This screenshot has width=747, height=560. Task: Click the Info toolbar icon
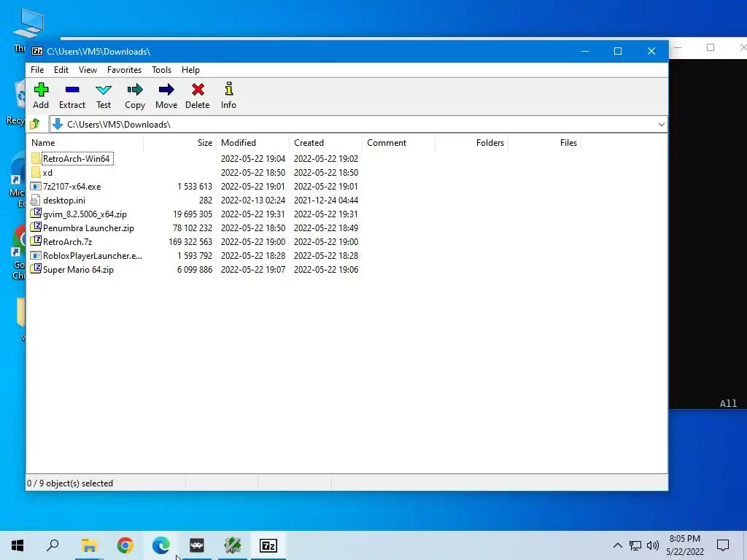228,89
